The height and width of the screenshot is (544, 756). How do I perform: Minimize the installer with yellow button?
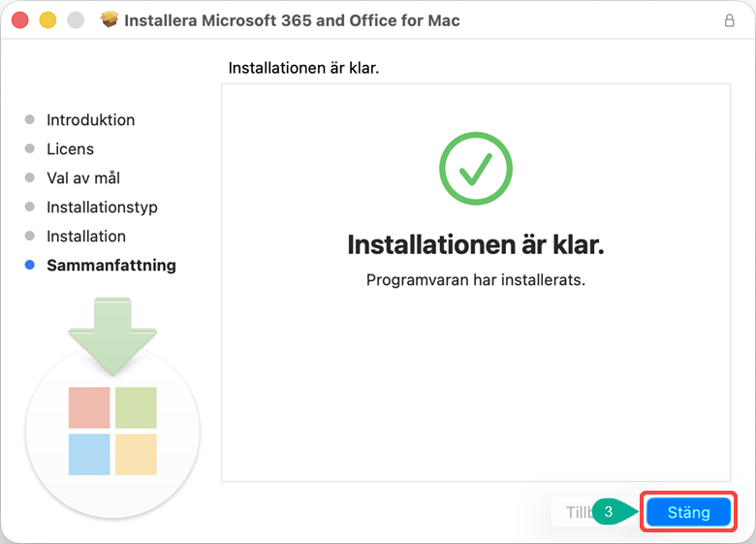[x=47, y=20]
